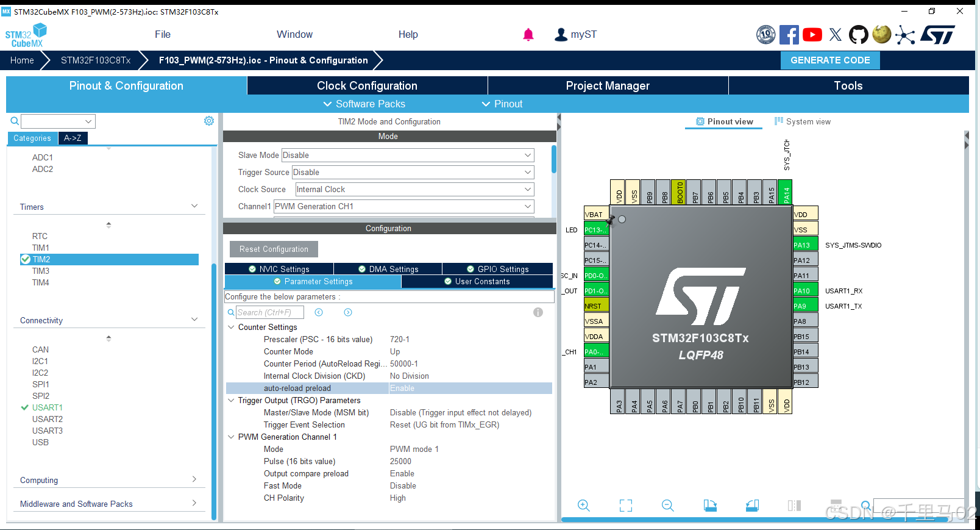
Task: Open ST Facebook page icon
Action: point(789,35)
